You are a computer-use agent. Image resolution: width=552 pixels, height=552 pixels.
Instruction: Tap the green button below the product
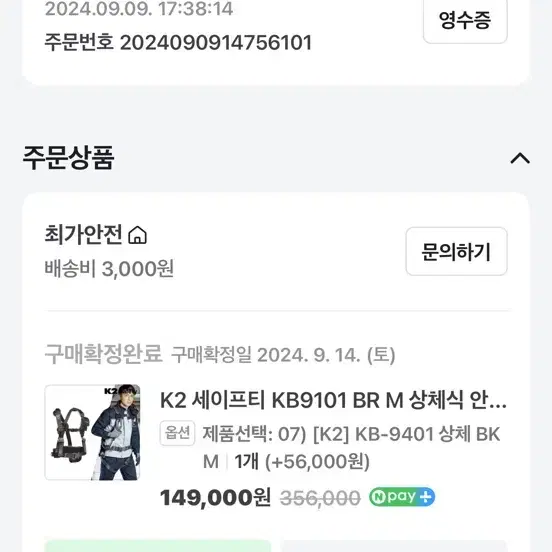pyautogui.click(x=158, y=546)
